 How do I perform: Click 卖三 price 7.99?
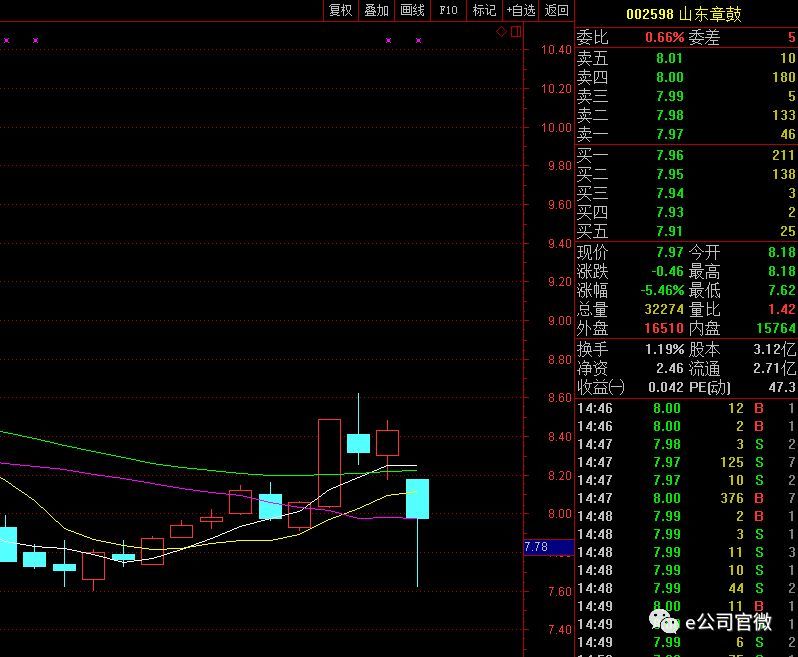pos(669,96)
